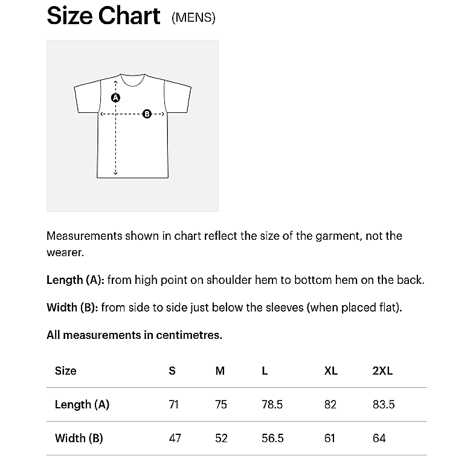Click the B marker on shirt diagram

point(147,114)
